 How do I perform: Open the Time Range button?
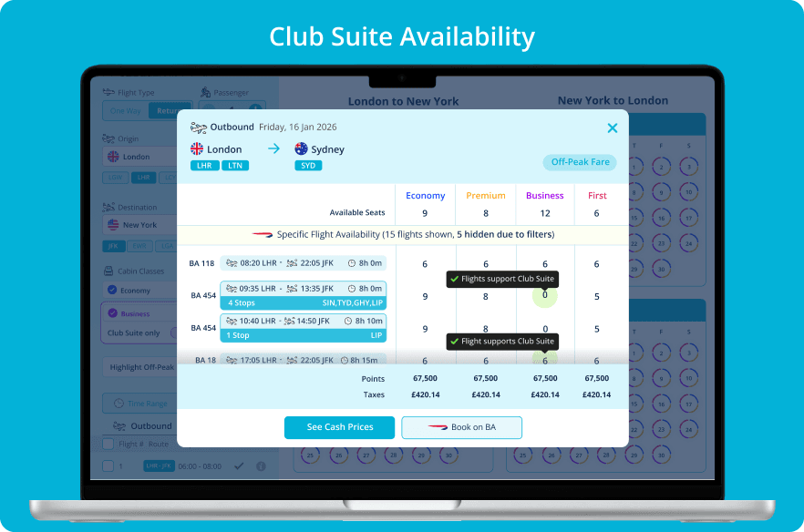140,404
